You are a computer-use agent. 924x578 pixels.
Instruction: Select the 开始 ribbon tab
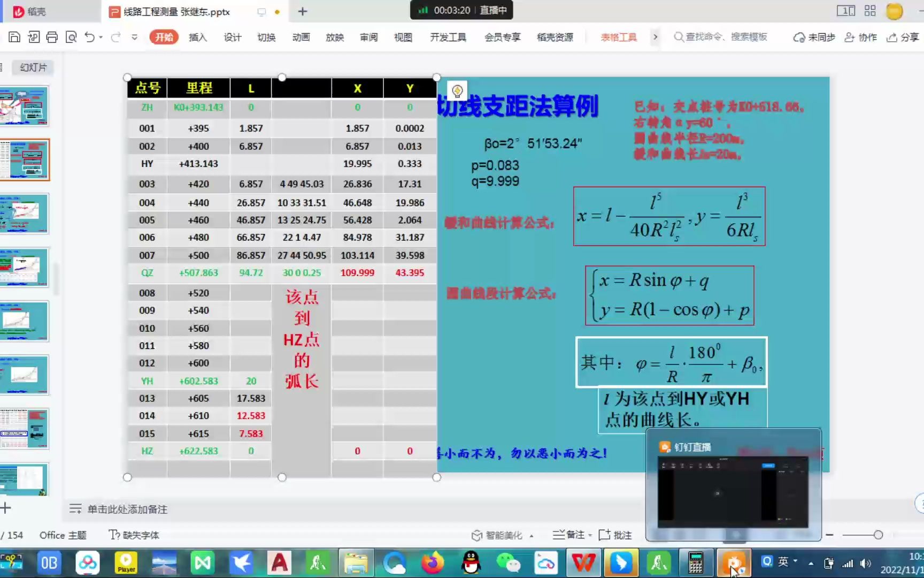click(164, 37)
